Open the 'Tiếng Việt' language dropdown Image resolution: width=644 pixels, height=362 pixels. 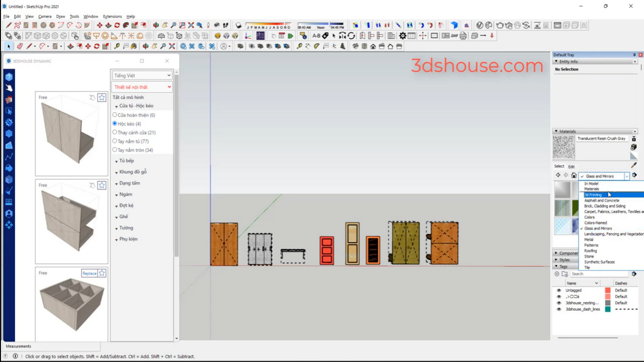(142, 75)
